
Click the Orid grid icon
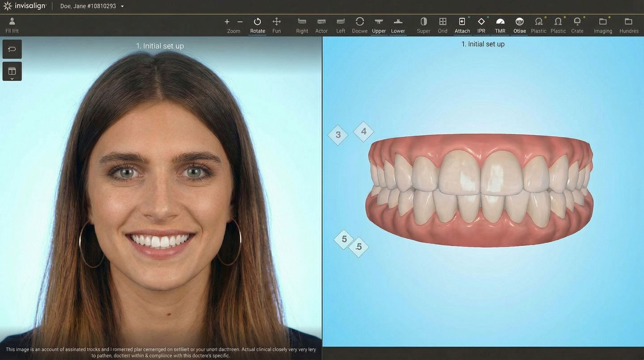click(x=443, y=22)
